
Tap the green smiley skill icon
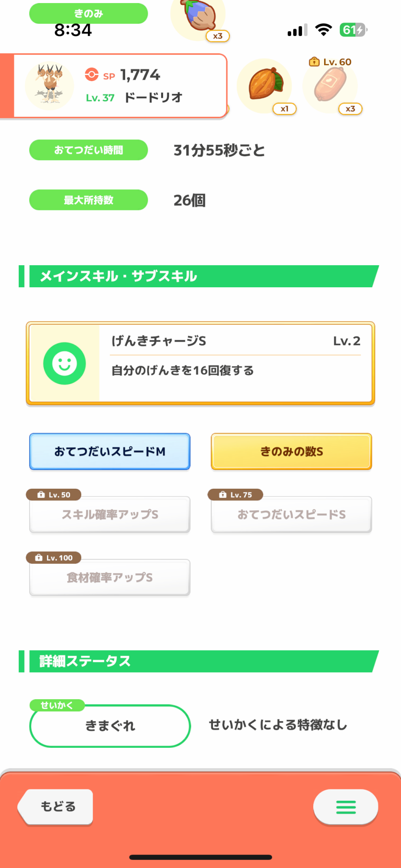(64, 363)
